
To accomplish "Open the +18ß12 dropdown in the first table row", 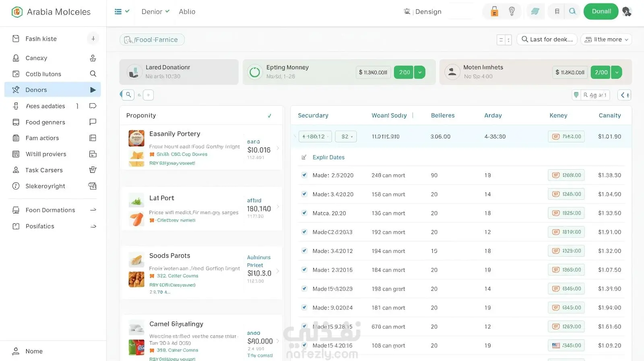I will (316, 137).
